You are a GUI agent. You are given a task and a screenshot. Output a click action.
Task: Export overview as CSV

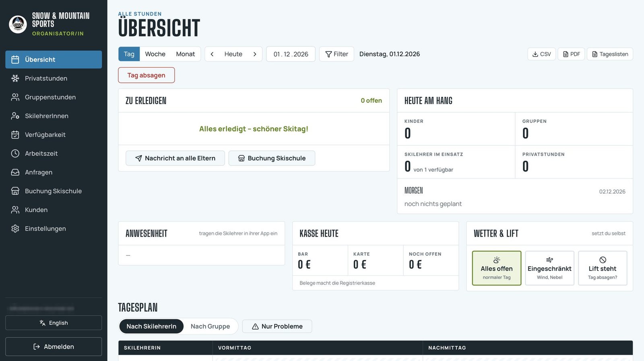coord(542,54)
